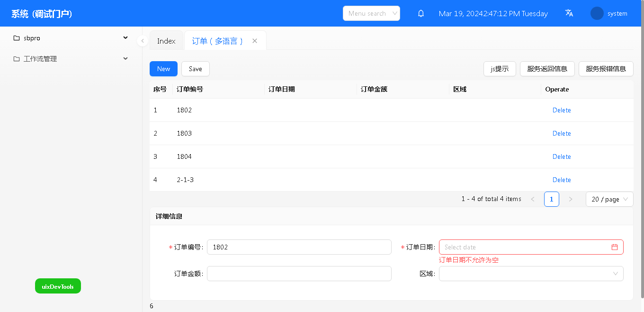Viewport: 644px width, 312px height.
Task: Collapse the sidebar with the arrow toggle
Action: [143, 41]
